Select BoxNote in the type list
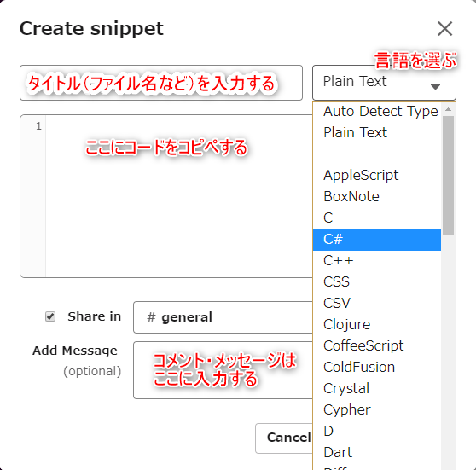Image resolution: width=476 pixels, height=470 pixels. pos(377,197)
